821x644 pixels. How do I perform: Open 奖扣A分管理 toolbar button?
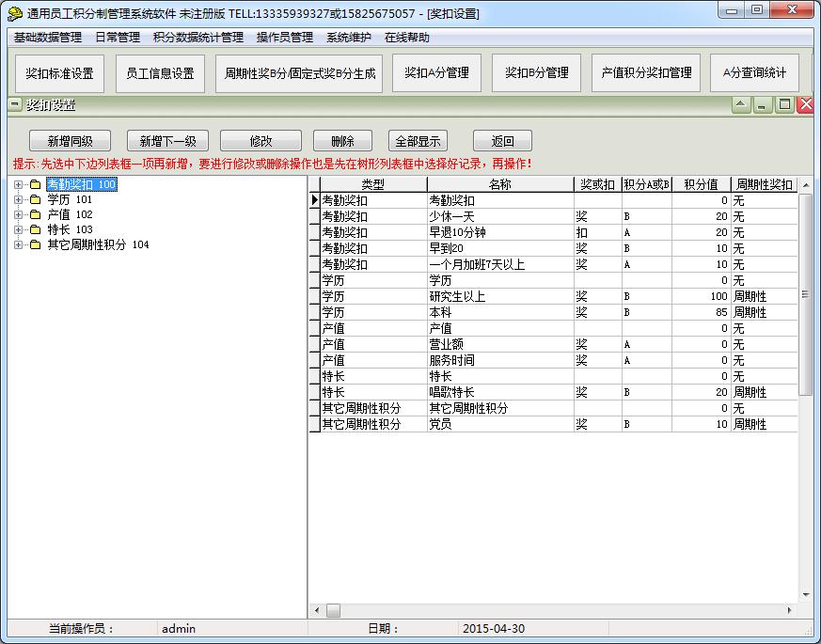coord(436,72)
